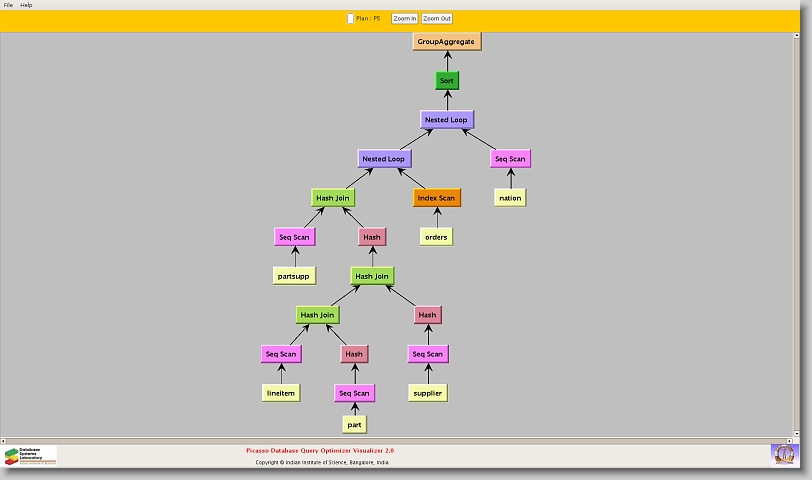Click the topmost Nested Loop node
This screenshot has width=812, height=480.
point(446,120)
